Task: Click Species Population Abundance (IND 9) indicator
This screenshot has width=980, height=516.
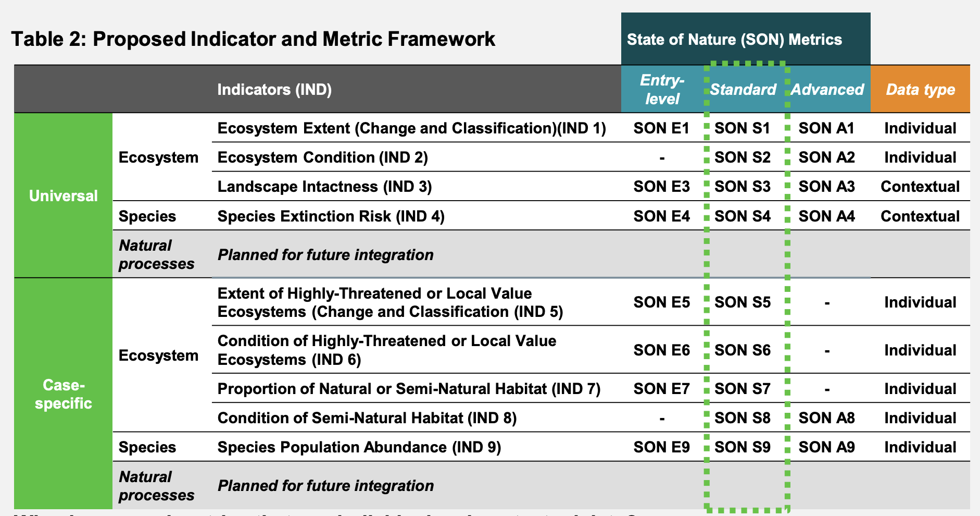Action: [x=359, y=447]
